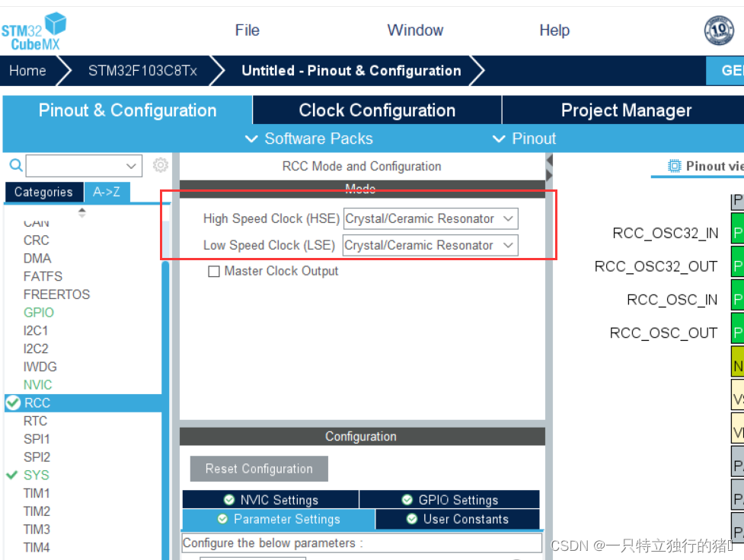This screenshot has width=744, height=560.
Task: Switch to the Pinout & Configuration tab
Action: click(x=127, y=110)
